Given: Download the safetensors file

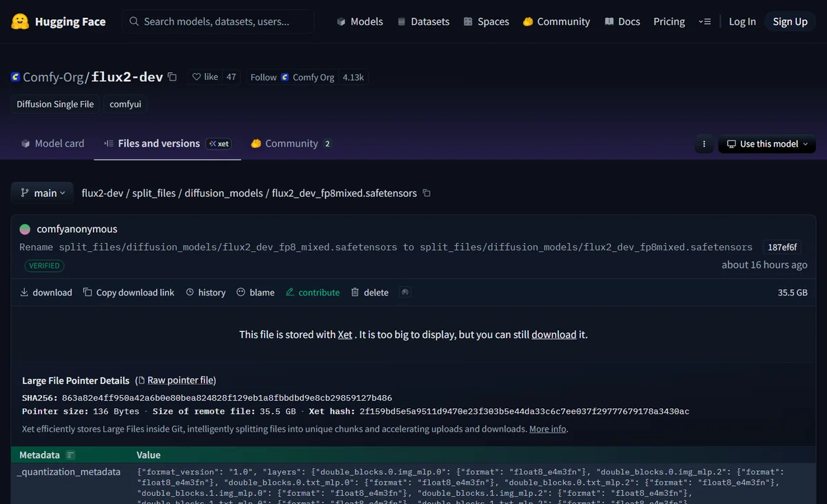Looking at the screenshot, I should [x=46, y=293].
